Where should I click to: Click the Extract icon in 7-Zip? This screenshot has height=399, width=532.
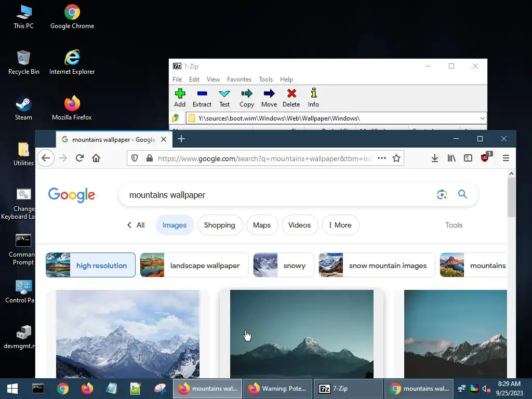coord(202,98)
